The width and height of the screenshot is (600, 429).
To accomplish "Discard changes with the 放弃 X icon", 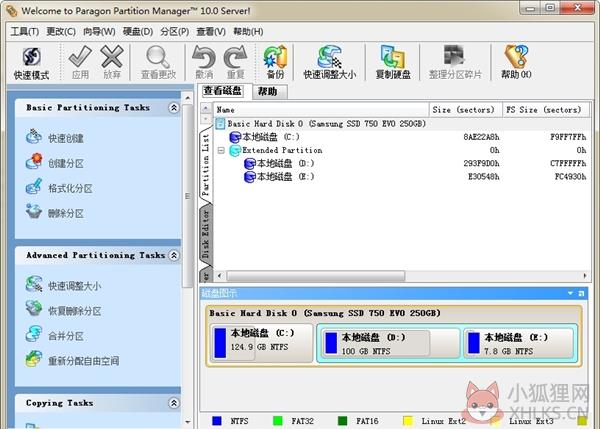I will pos(112,62).
